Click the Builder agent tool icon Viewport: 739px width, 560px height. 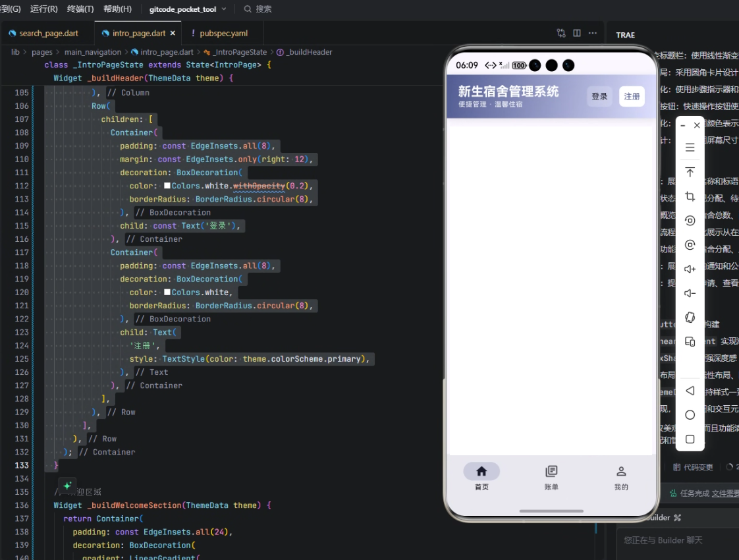tap(677, 518)
